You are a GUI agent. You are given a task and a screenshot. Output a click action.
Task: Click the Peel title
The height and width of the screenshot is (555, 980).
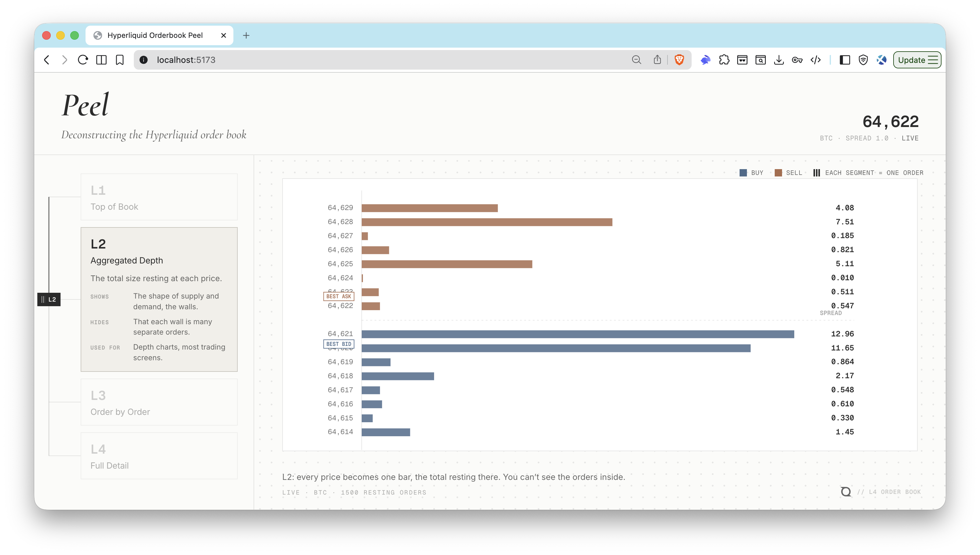pyautogui.click(x=86, y=104)
